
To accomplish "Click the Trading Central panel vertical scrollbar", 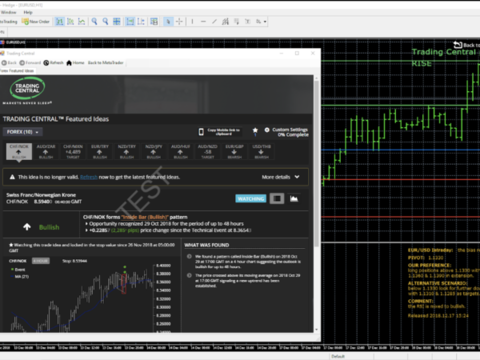I will tap(316, 163).
